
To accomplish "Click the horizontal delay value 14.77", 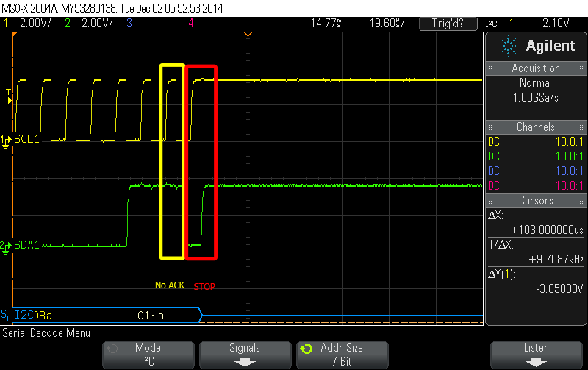I will (326, 24).
